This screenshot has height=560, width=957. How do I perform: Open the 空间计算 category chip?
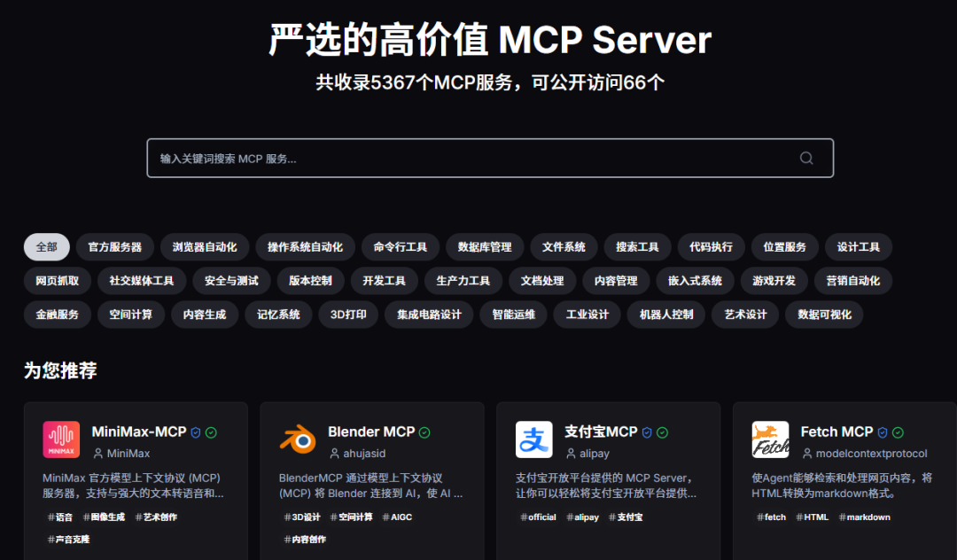coord(130,315)
